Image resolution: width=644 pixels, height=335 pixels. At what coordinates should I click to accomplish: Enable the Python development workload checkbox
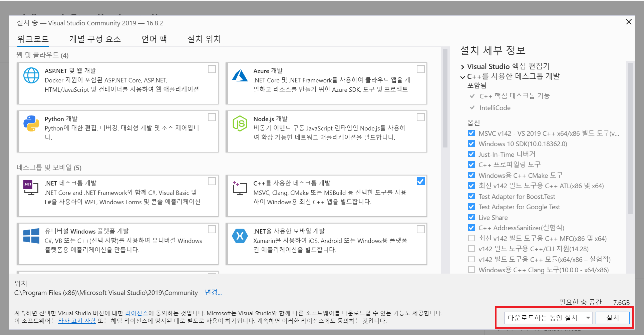(212, 117)
